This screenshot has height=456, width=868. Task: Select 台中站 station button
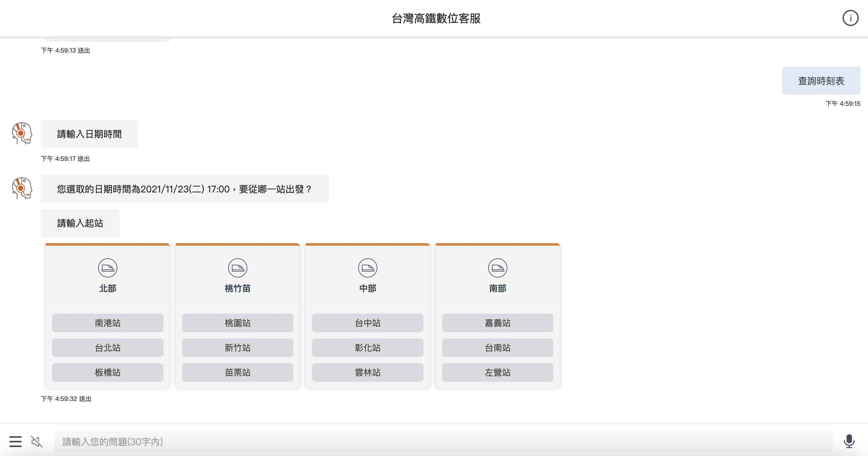pos(368,323)
